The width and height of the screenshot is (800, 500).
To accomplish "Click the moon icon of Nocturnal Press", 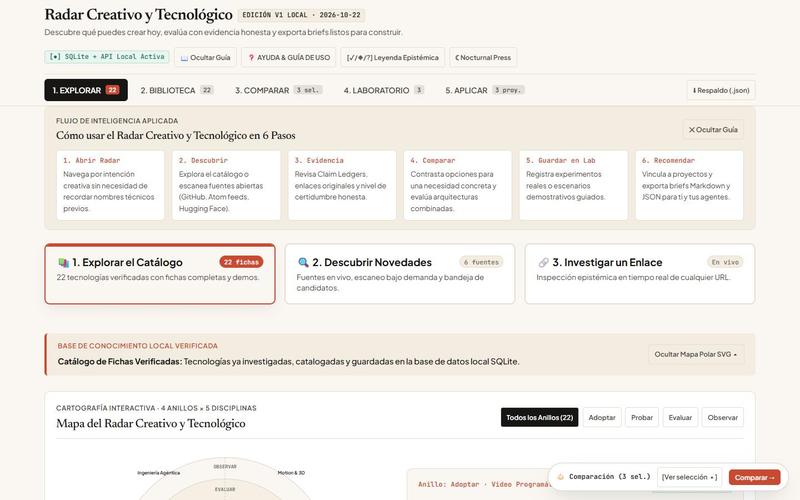I will [457, 58].
